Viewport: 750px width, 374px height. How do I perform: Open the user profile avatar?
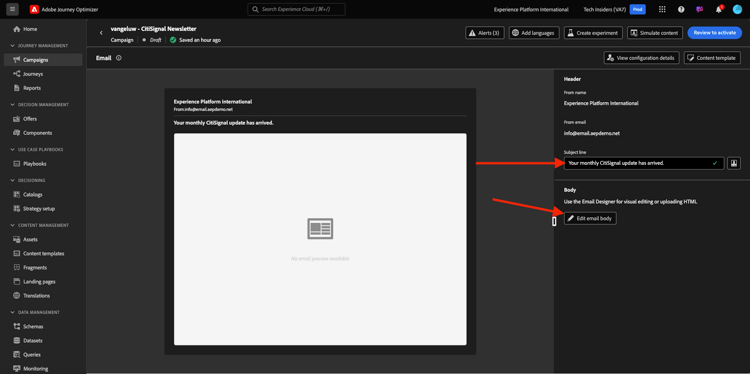coord(737,9)
